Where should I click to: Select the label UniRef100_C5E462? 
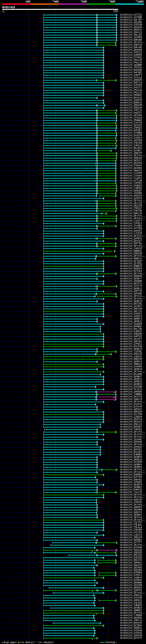(x=131, y=429)
